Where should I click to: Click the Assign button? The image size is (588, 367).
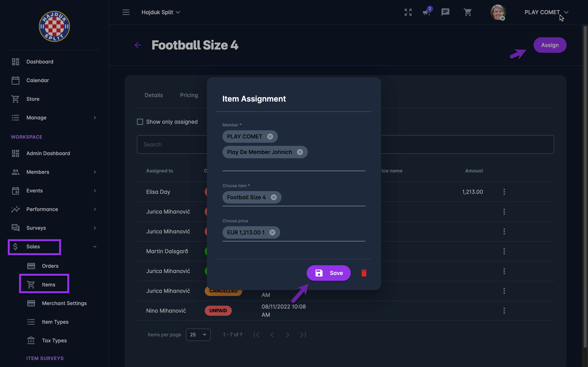(550, 45)
